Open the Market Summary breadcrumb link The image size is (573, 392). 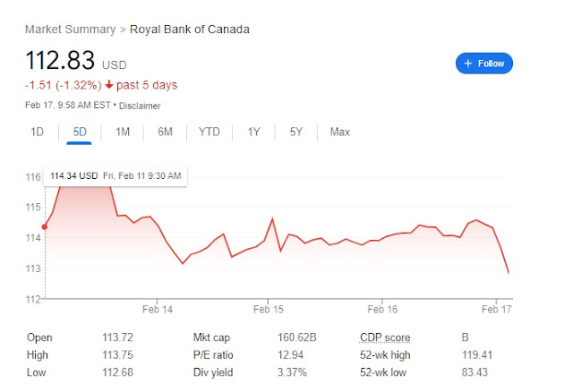click(x=70, y=30)
